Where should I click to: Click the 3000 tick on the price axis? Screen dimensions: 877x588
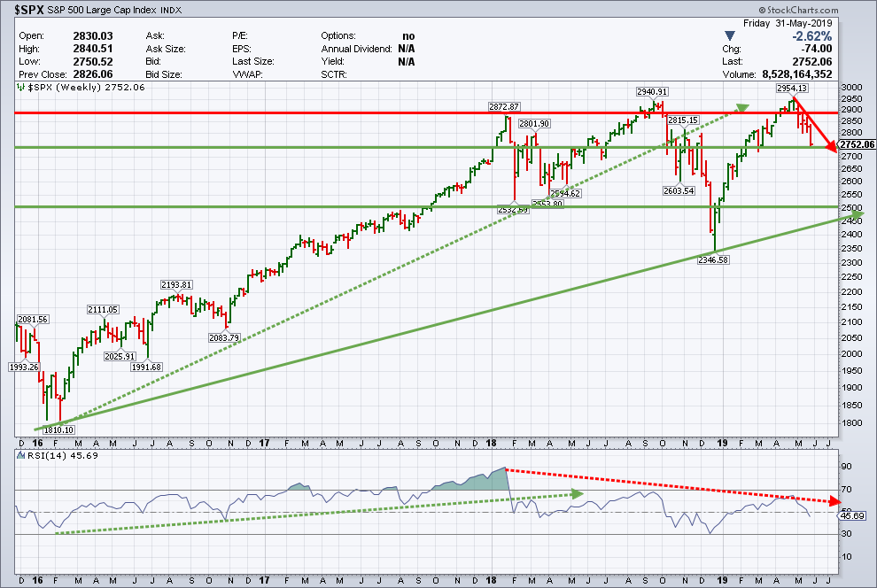852,87
